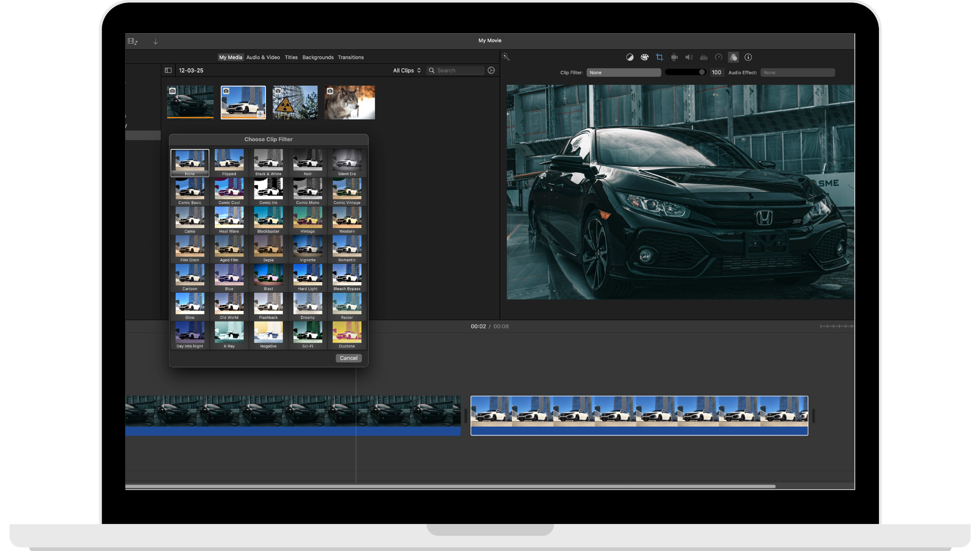Open the browser settings gear menu
The width and height of the screenshot is (980, 551).
491,70
